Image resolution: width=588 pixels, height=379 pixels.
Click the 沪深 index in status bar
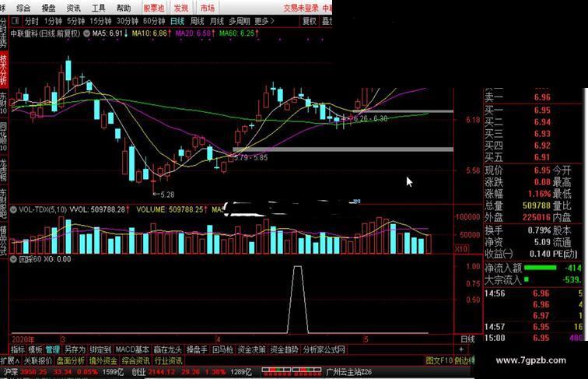pos(10,372)
